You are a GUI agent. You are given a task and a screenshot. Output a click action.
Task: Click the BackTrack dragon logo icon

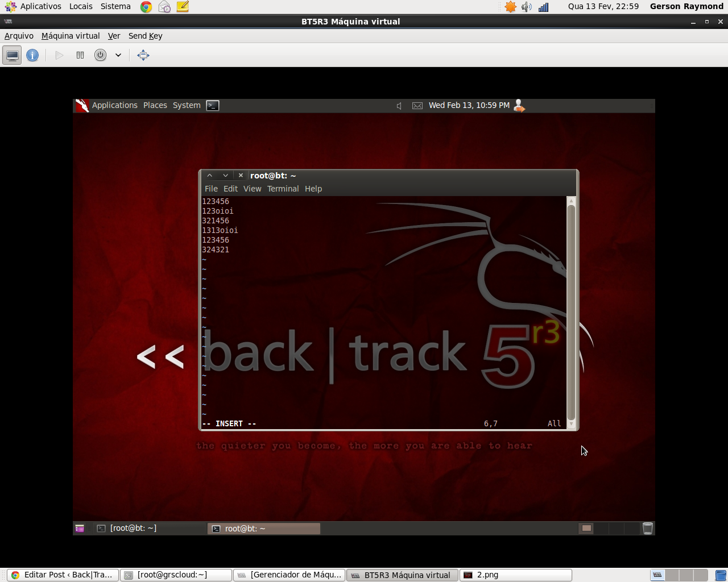(x=82, y=105)
